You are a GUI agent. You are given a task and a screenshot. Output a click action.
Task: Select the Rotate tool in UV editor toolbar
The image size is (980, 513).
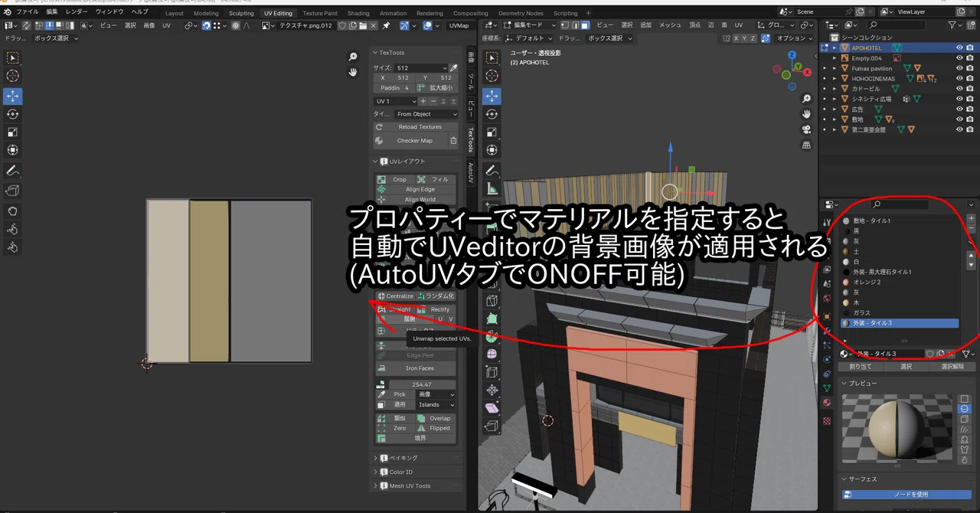coord(12,114)
